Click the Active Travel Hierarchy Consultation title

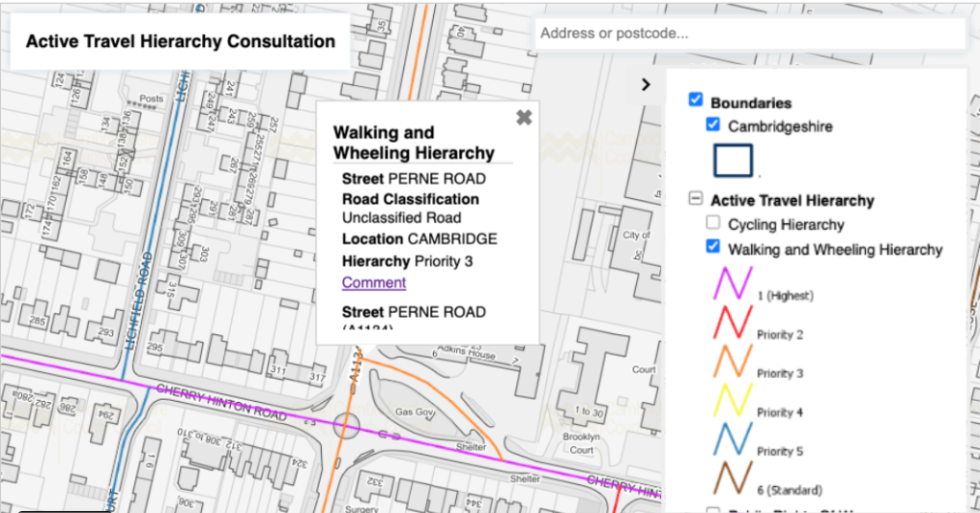point(180,42)
